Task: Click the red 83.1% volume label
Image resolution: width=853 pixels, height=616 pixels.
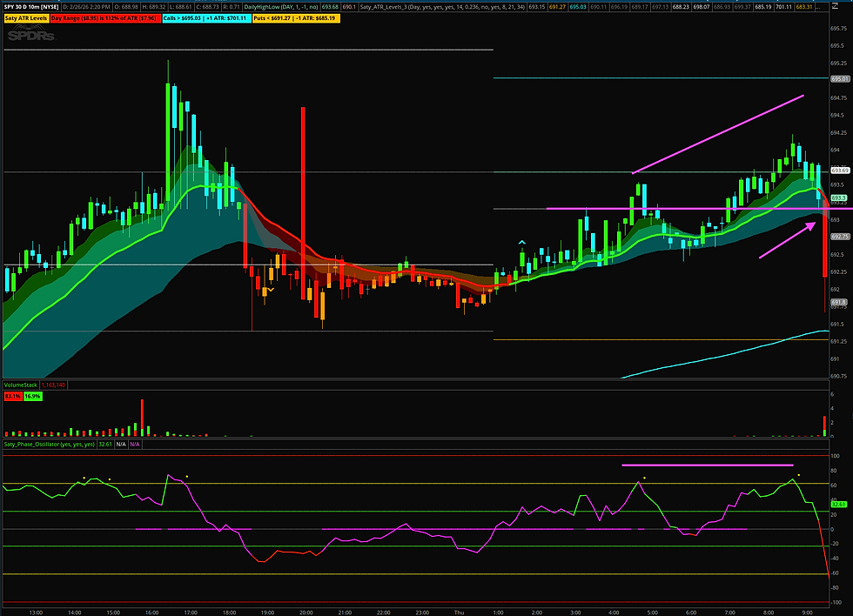Action: click(x=12, y=397)
